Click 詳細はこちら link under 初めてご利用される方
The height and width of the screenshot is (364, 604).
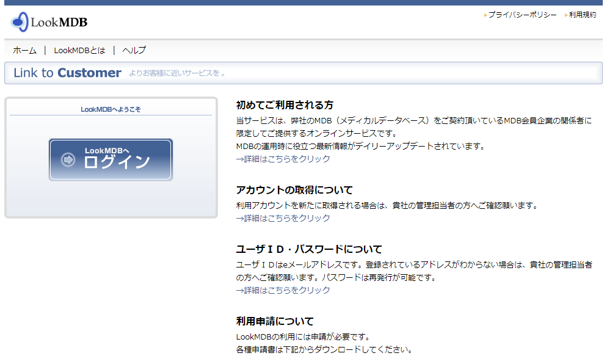click(x=283, y=159)
